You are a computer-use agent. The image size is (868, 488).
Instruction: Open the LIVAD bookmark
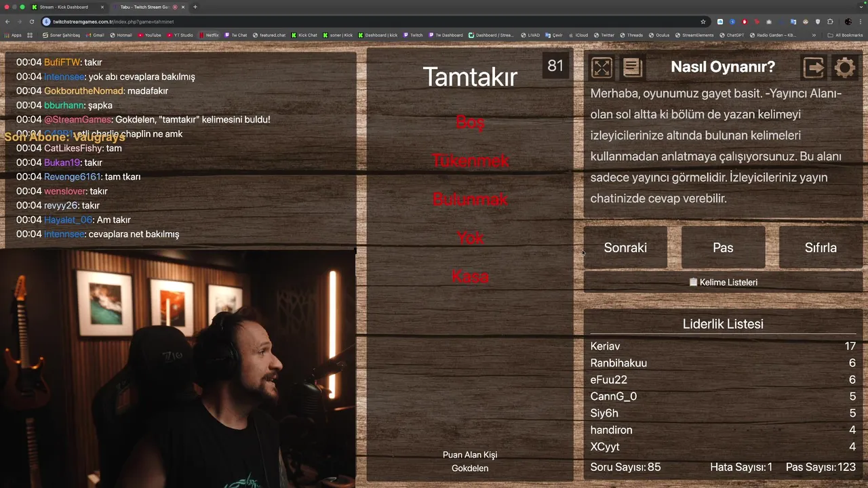(x=530, y=35)
